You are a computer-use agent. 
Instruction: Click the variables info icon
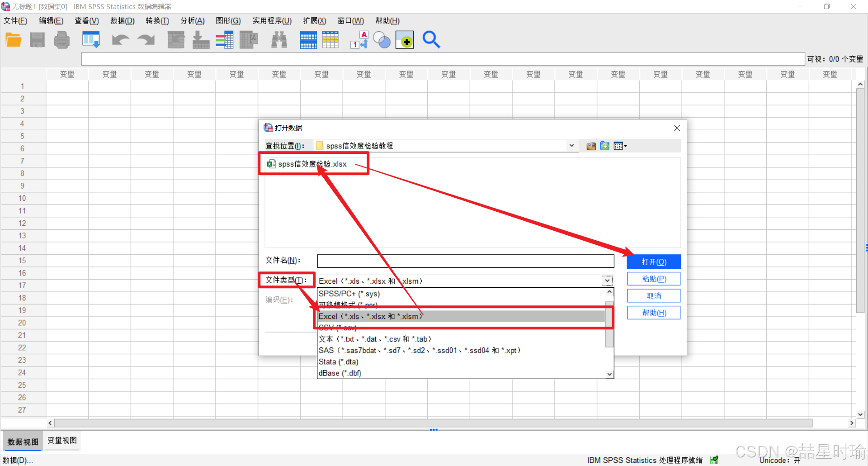pyautogui.click(x=225, y=40)
